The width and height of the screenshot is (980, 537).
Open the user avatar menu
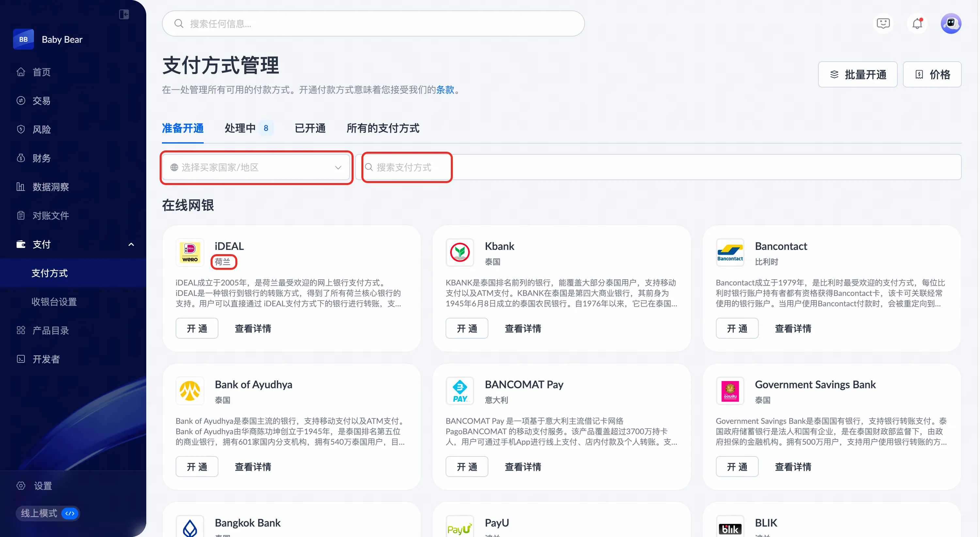coord(951,23)
